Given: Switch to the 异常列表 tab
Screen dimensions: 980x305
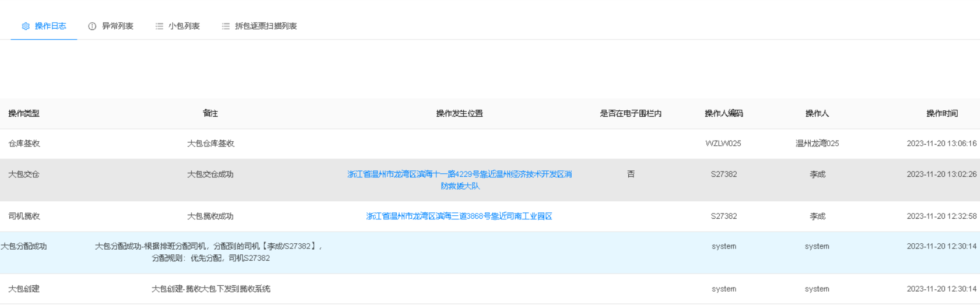Looking at the screenshot, I should (111, 26).
